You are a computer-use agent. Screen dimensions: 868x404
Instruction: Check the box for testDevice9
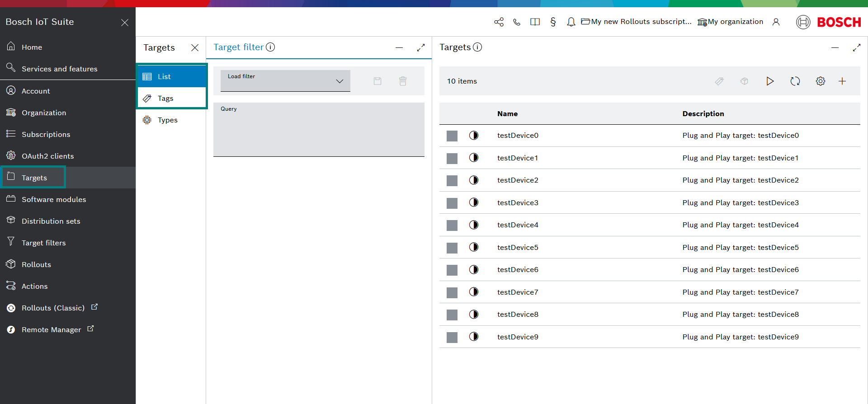(452, 338)
